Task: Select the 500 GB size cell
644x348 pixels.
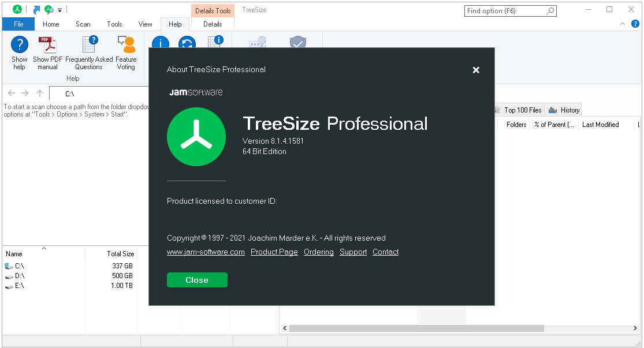Action: (122, 276)
